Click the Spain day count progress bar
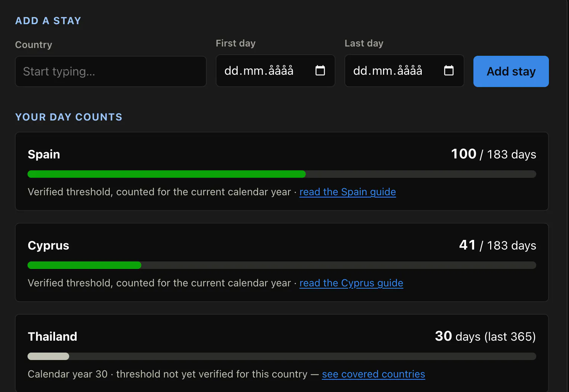 point(282,174)
